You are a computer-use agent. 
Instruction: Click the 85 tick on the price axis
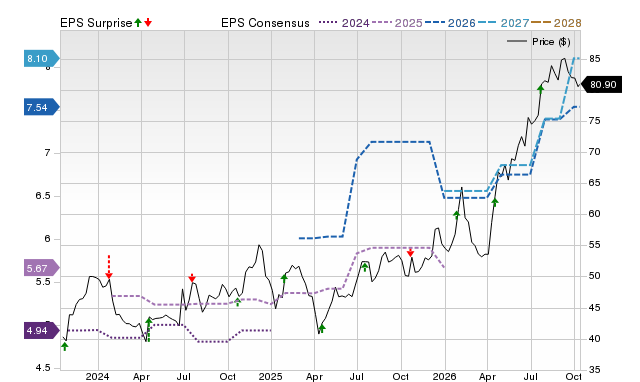(595, 59)
